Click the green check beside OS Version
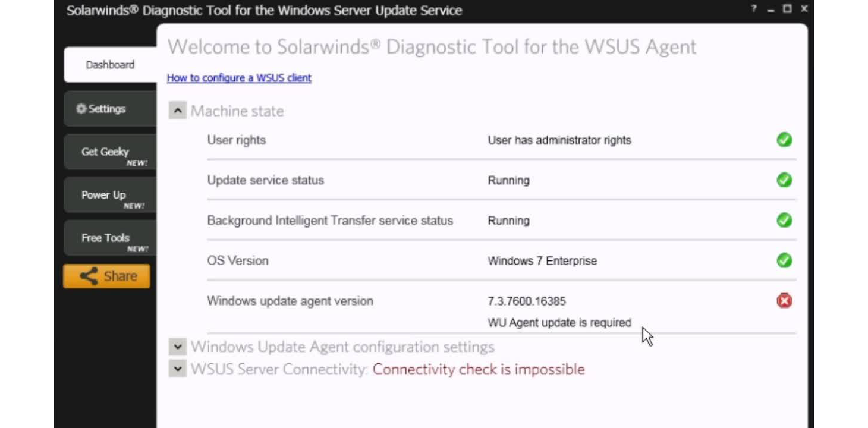868x428 pixels. (784, 260)
